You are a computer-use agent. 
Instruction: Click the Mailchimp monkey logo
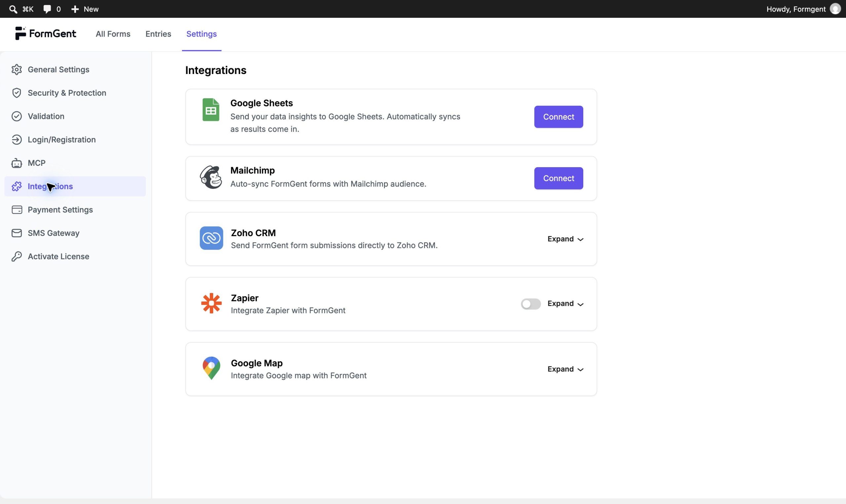pos(211,177)
